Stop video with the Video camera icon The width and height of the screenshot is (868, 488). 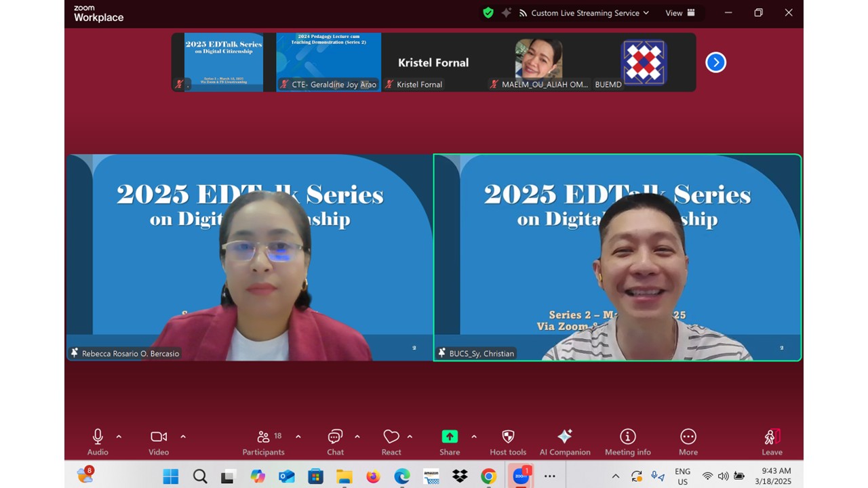[158, 436]
